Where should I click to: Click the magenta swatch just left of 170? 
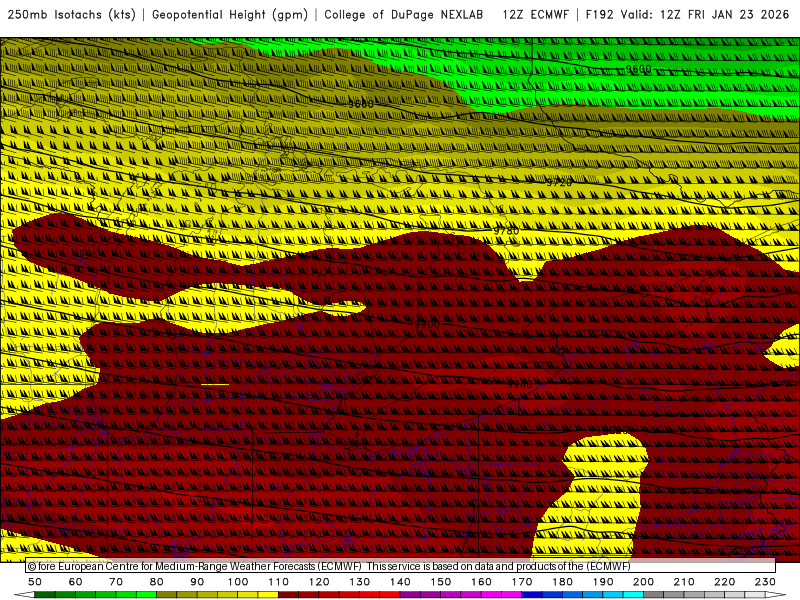512,595
